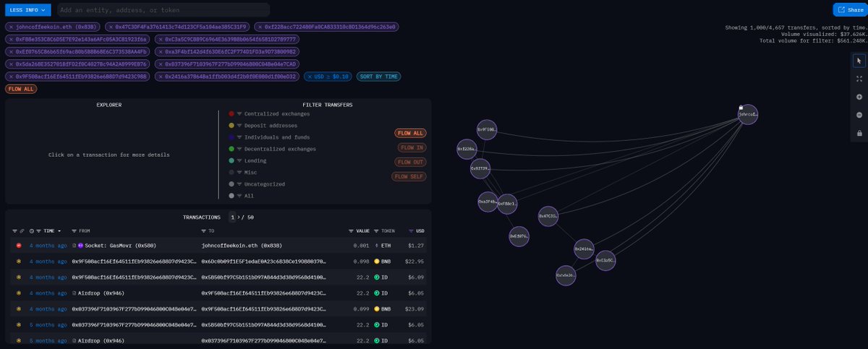Remove the 0x2416a378648a1f address chip
868x349 pixels.
pyautogui.click(x=160, y=76)
